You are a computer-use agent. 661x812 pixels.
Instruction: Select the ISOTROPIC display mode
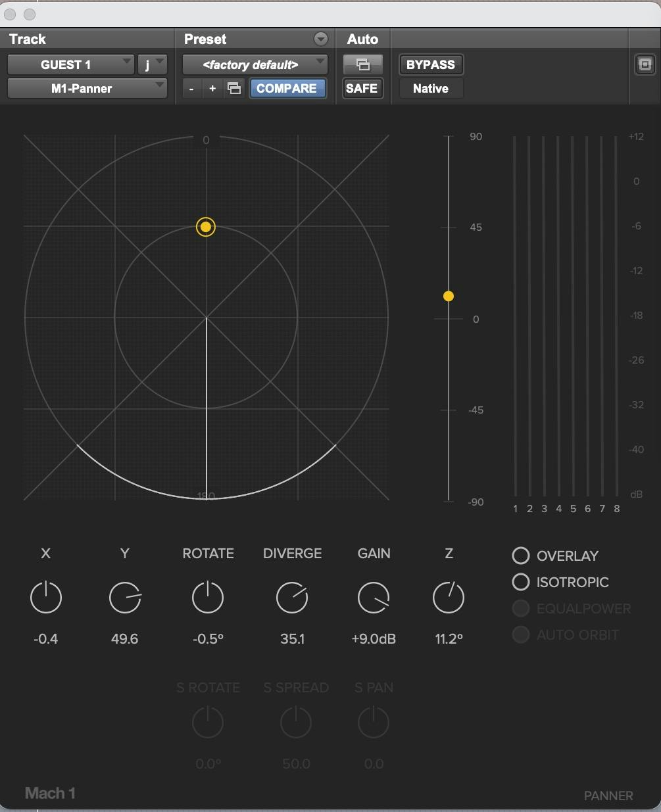[520, 582]
